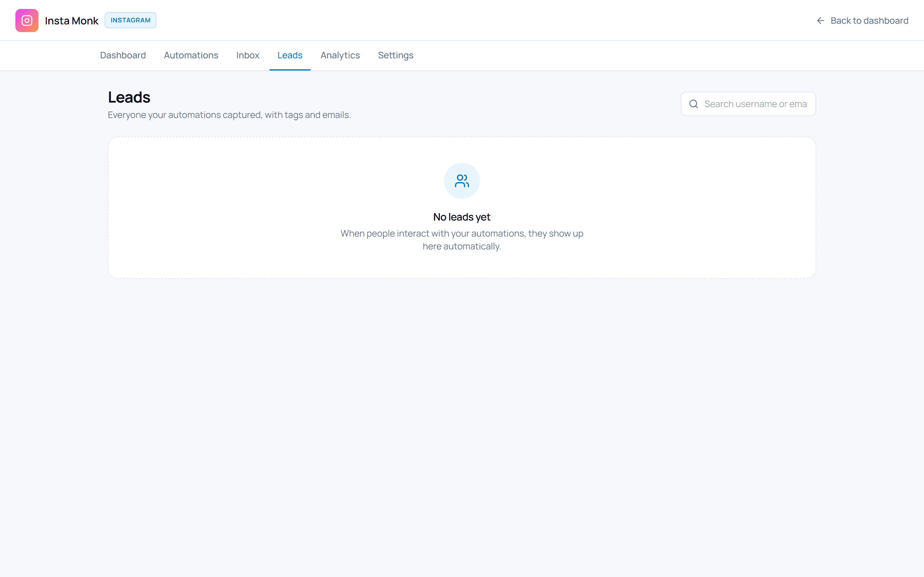
Task: Focus the Search username or email field
Action: pos(748,104)
